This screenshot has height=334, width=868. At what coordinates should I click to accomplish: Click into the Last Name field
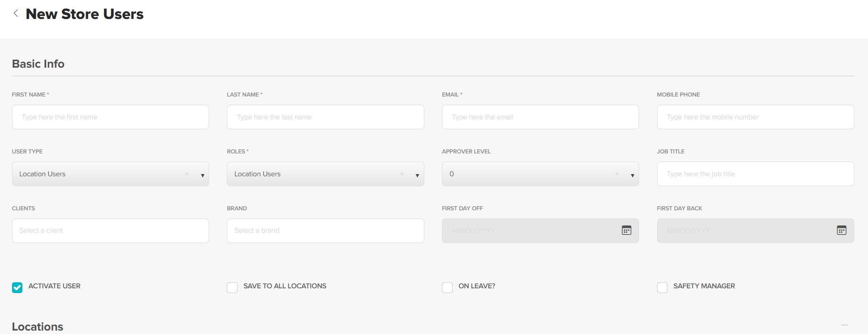325,117
